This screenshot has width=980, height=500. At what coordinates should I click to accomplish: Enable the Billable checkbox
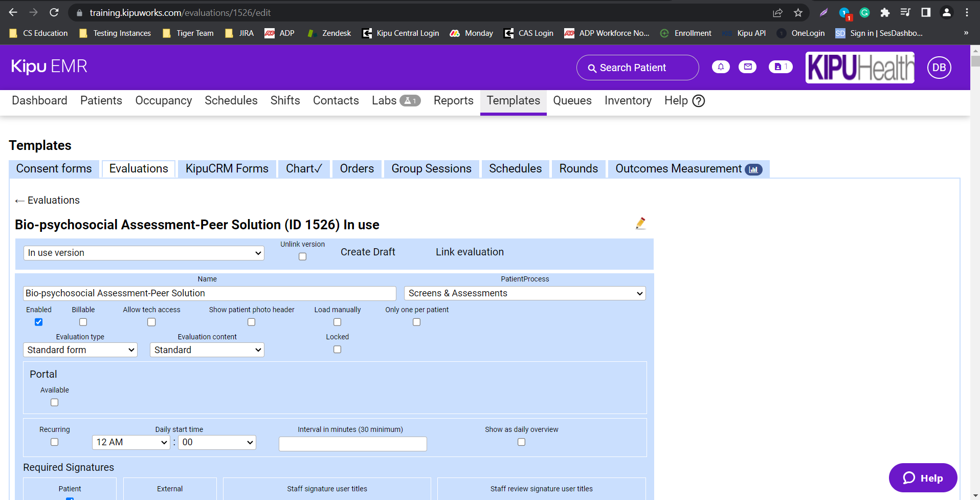[x=83, y=322]
